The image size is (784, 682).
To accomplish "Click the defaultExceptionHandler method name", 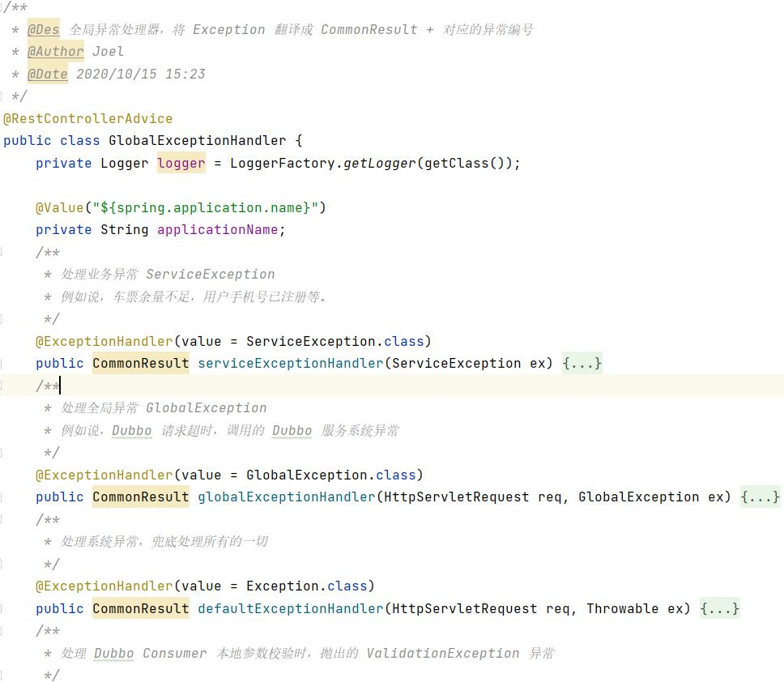I will point(291,608).
